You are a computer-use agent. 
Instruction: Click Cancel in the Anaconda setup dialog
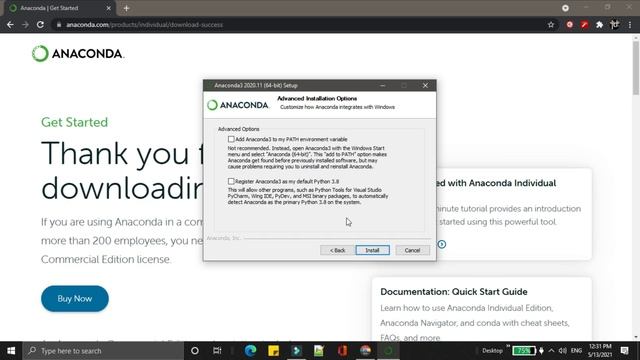coord(412,250)
